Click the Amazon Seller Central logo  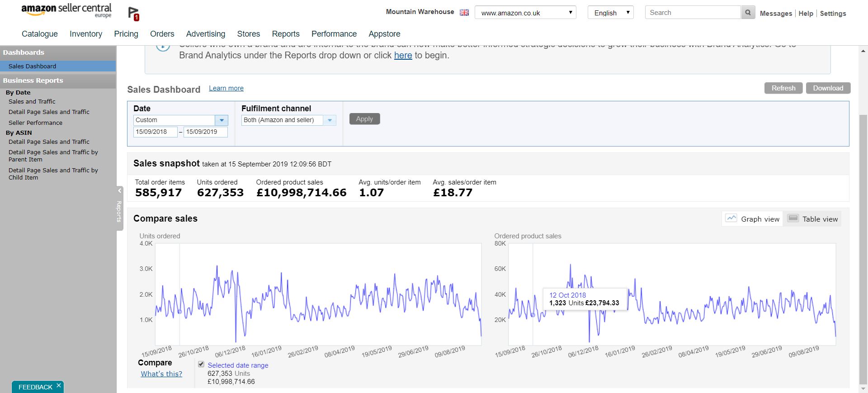[66, 10]
